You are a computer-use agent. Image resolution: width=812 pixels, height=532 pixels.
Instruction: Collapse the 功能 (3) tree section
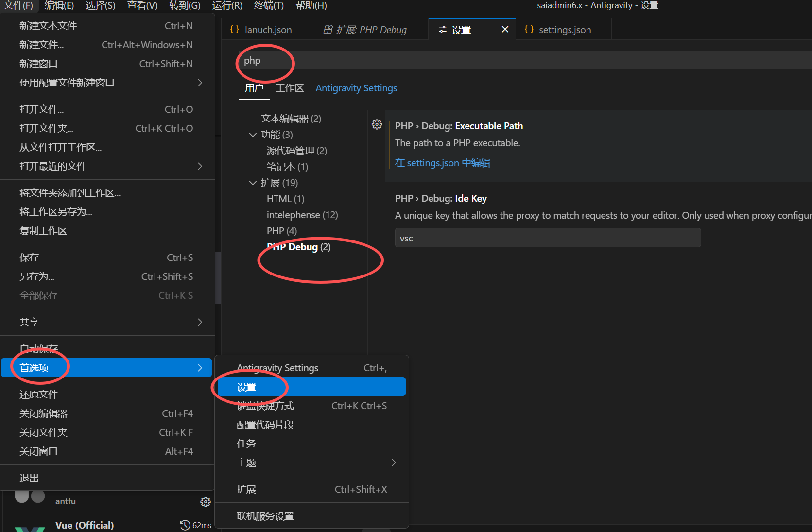tap(253, 135)
